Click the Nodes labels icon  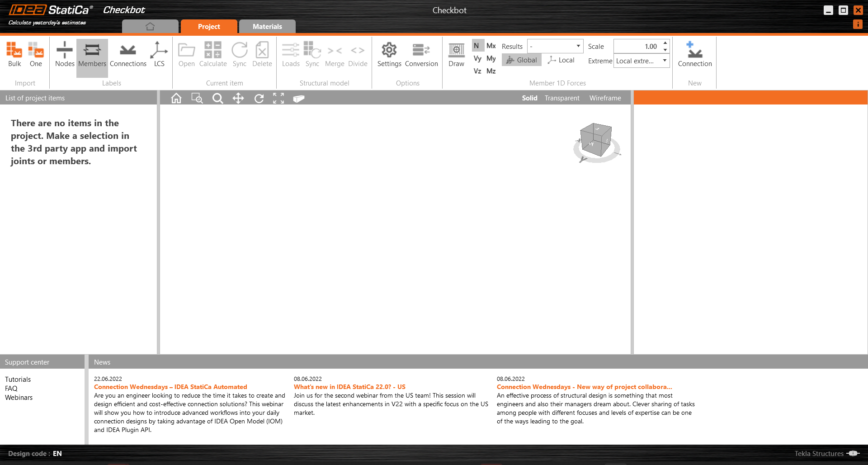tap(65, 54)
